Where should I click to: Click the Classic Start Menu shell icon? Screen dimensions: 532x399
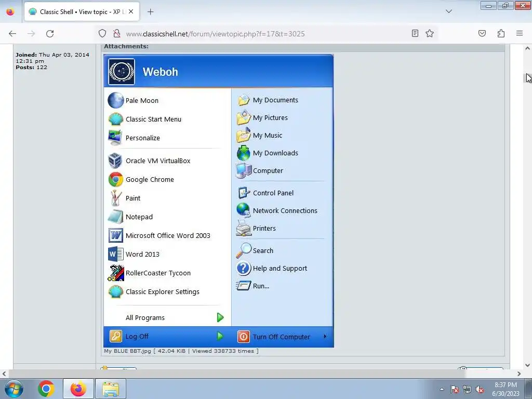(116, 119)
